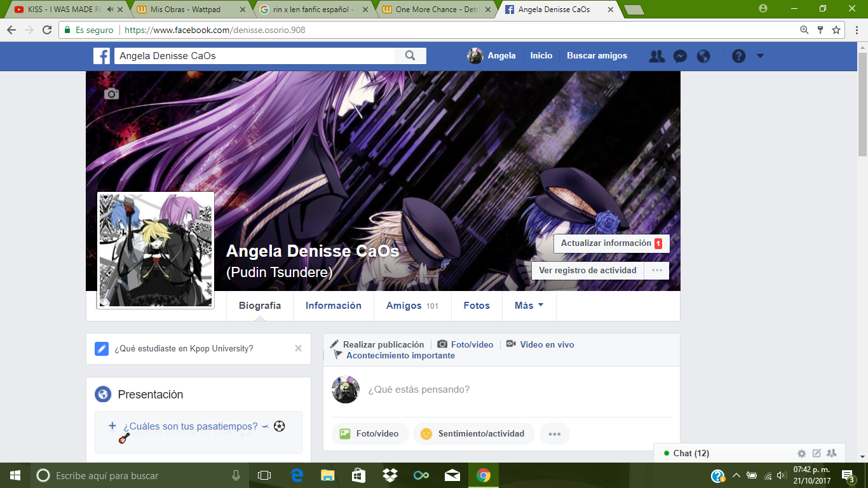The image size is (868, 488).
Task: Open the Messenger messages icon
Action: [679, 56]
